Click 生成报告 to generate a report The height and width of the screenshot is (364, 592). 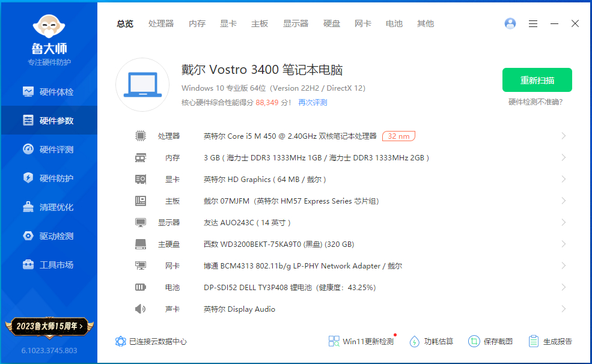[x=551, y=341]
